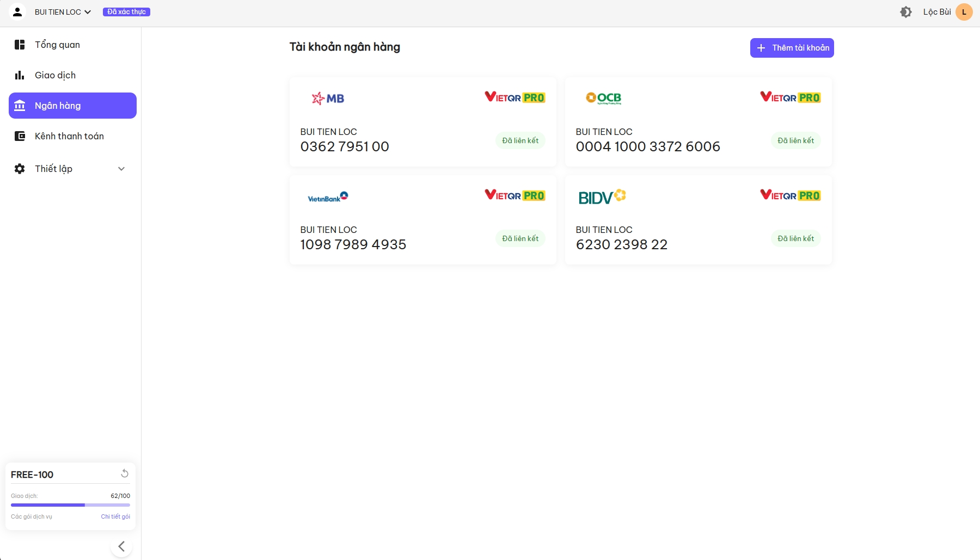Image resolution: width=980 pixels, height=560 pixels.
Task: Click the orange L avatar
Action: click(x=964, y=12)
